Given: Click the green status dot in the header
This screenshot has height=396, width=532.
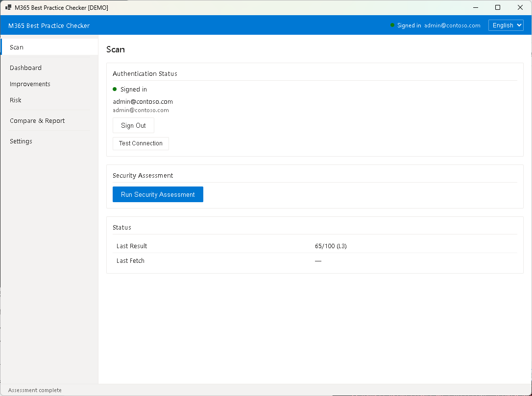Looking at the screenshot, I should pyautogui.click(x=392, y=25).
